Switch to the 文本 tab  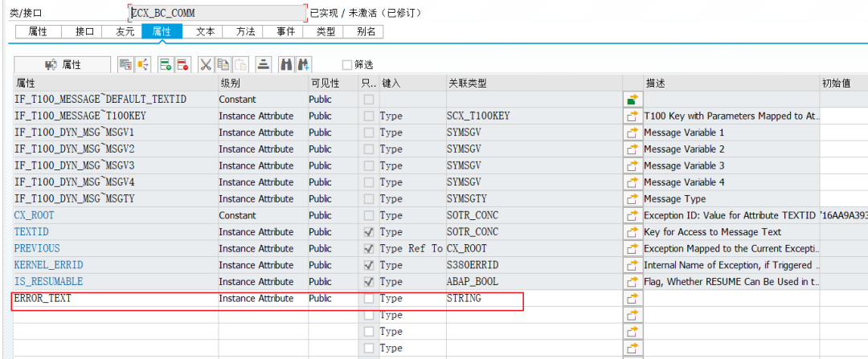203,32
